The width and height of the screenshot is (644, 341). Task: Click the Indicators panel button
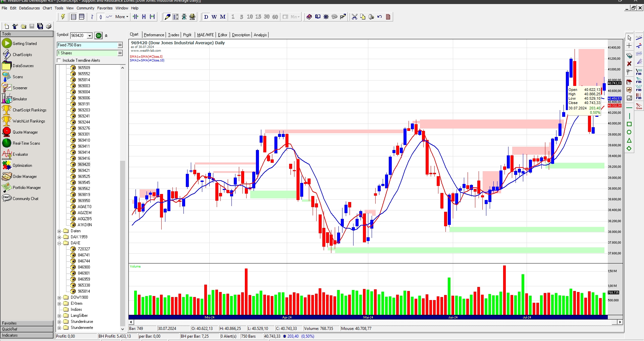(27, 335)
